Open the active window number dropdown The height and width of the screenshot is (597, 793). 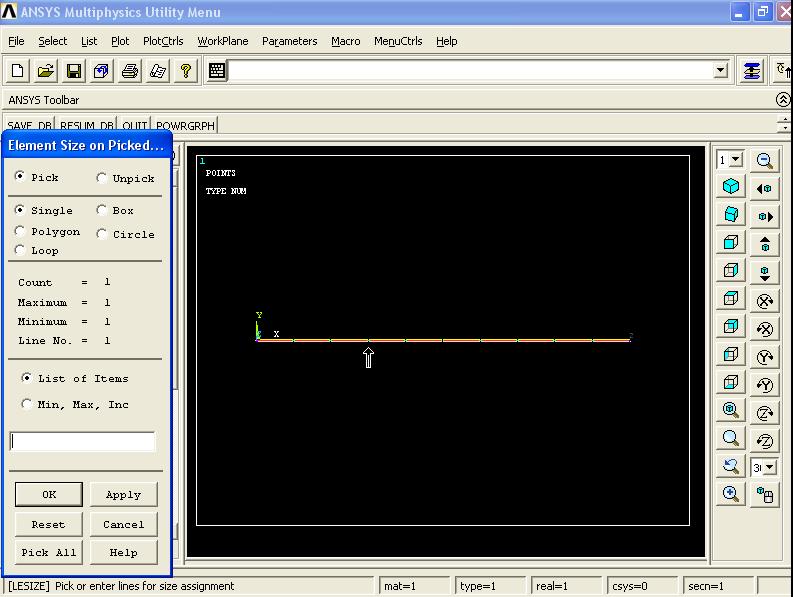tap(736, 160)
